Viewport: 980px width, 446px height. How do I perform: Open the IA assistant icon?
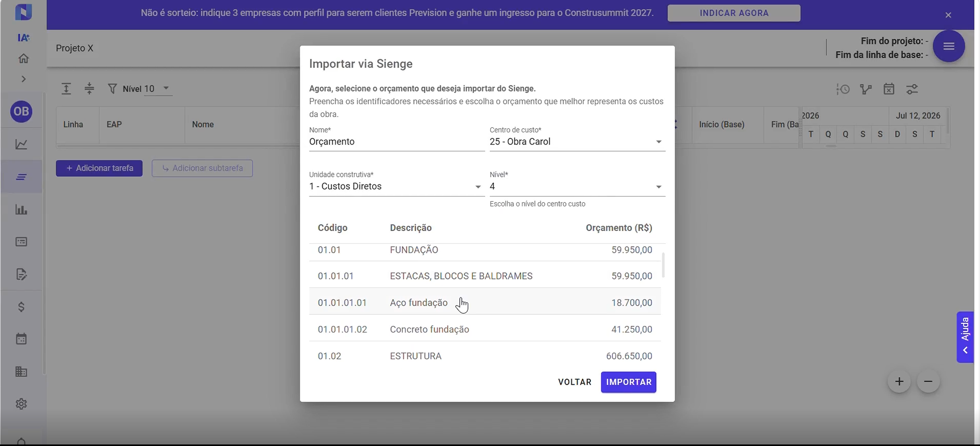23,37
